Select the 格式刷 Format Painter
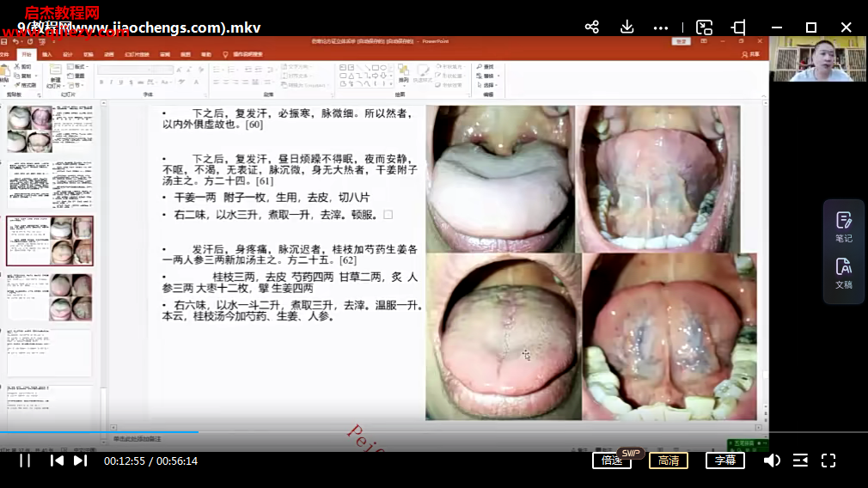 25,85
